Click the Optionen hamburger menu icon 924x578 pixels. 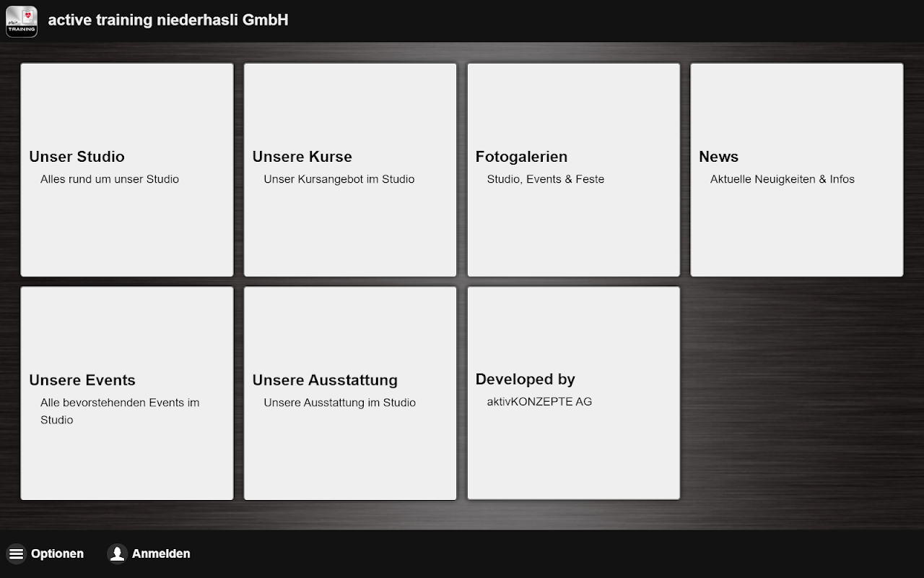pos(16,553)
